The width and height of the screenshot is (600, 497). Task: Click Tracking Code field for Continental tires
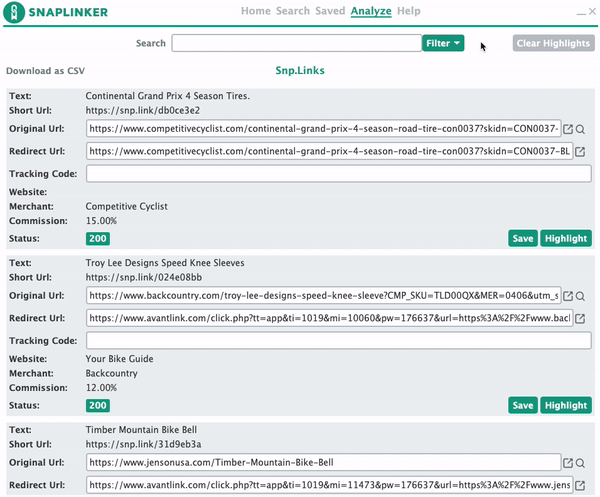pyautogui.click(x=339, y=174)
